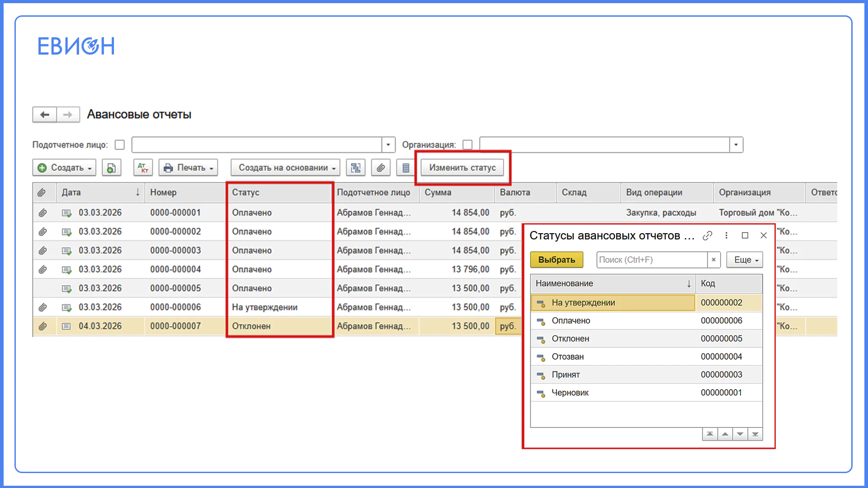Image resolution: width=868 pixels, height=488 pixels.
Task: Expand the Подотчетное лицо dropdown list
Action: pos(388,145)
